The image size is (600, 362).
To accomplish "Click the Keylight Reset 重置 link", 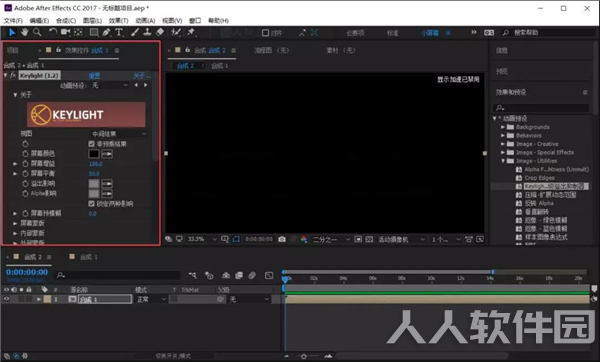I will [94, 76].
